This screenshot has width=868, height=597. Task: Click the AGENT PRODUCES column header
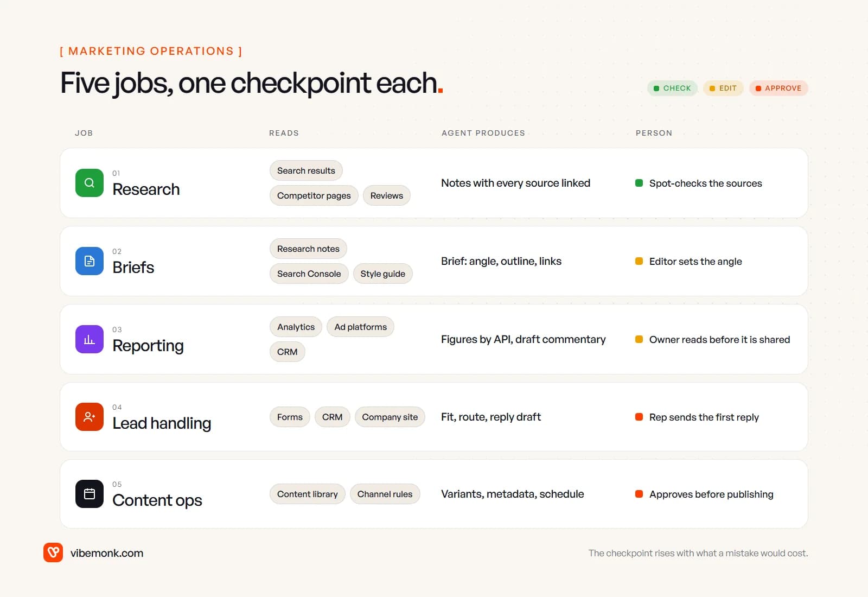coord(483,133)
